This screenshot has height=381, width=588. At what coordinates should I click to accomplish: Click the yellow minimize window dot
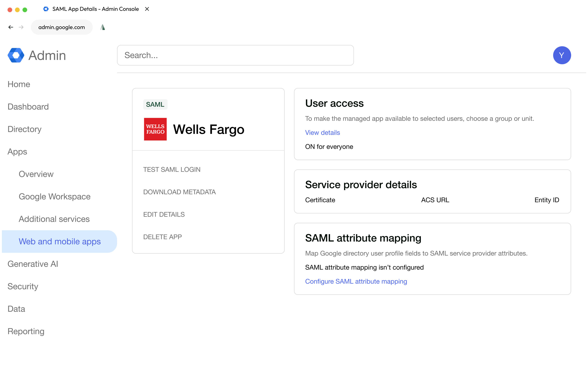point(17,10)
